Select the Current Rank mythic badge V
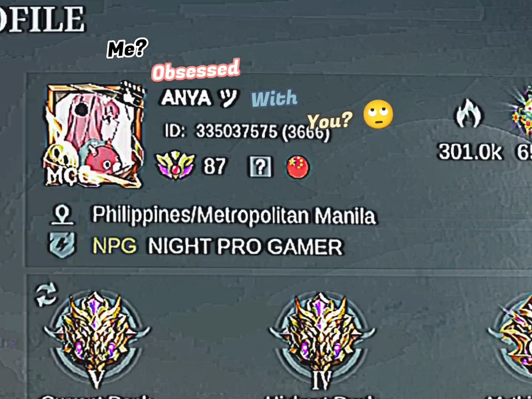 [x=97, y=339]
